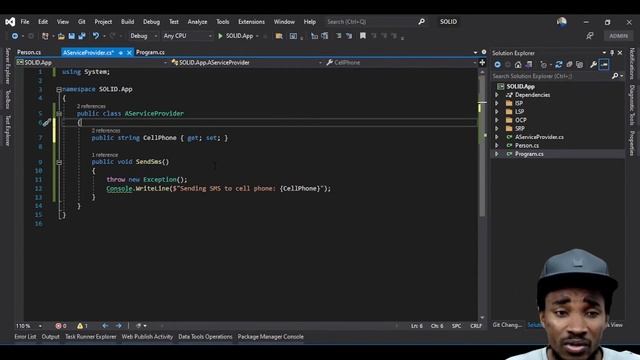Open the Build menu

pos(127,22)
